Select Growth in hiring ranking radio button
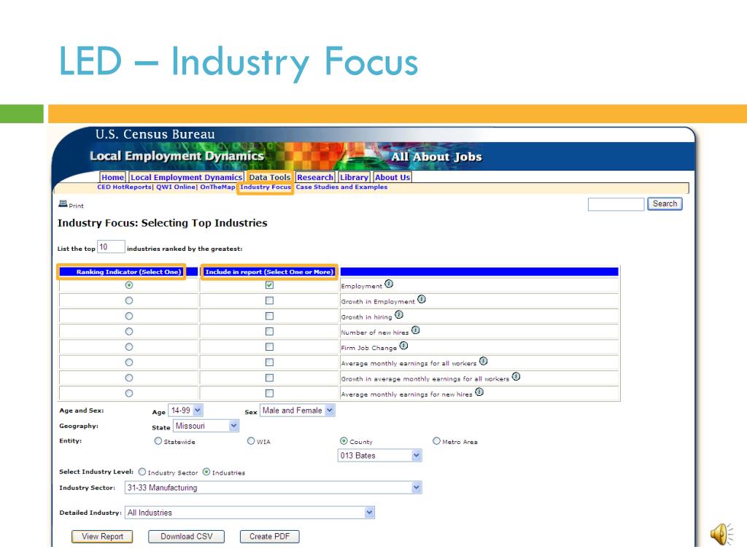 pos(128,316)
